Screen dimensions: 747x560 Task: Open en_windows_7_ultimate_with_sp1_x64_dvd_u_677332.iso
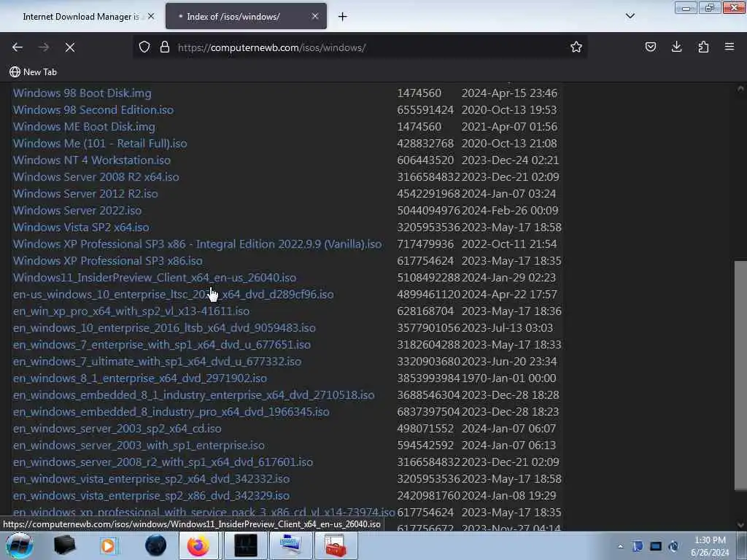[x=157, y=362]
